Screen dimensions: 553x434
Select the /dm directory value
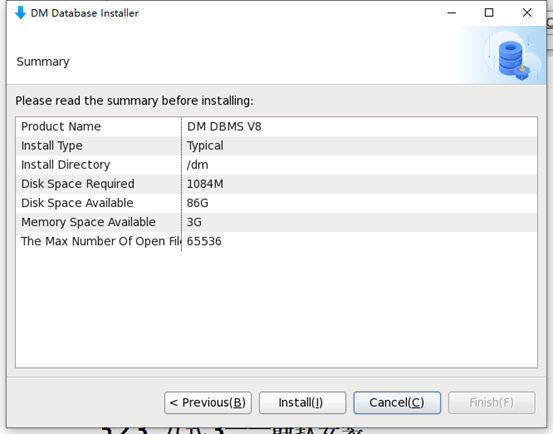click(198, 165)
